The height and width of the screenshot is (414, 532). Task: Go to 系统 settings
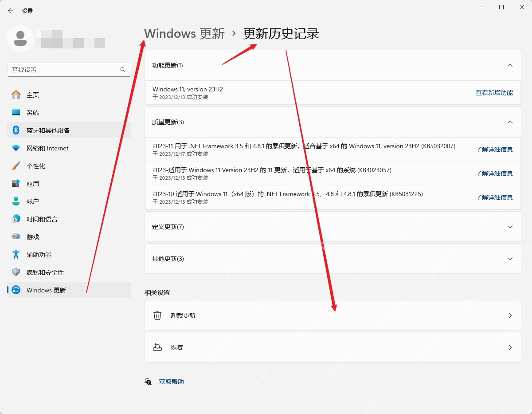click(x=69, y=112)
